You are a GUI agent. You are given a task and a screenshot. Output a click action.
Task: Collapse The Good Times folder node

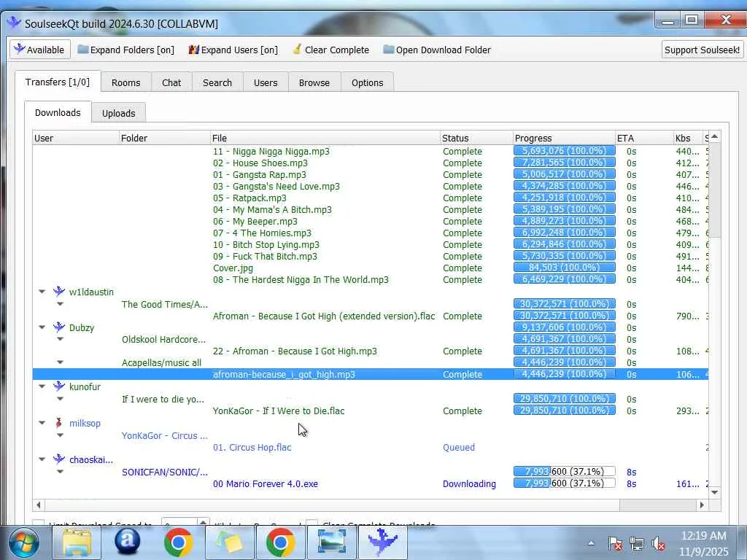pyautogui.click(x=60, y=303)
